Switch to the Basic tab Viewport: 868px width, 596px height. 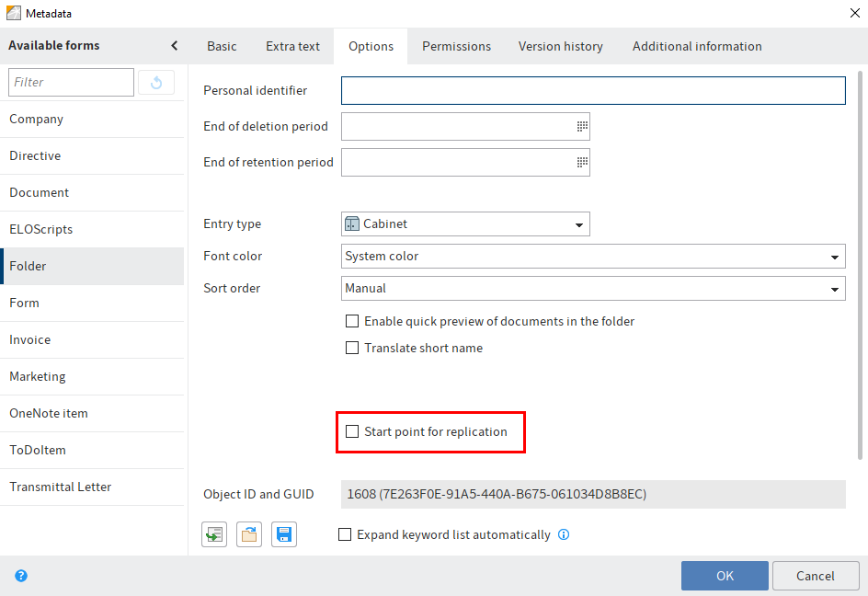tap(222, 47)
